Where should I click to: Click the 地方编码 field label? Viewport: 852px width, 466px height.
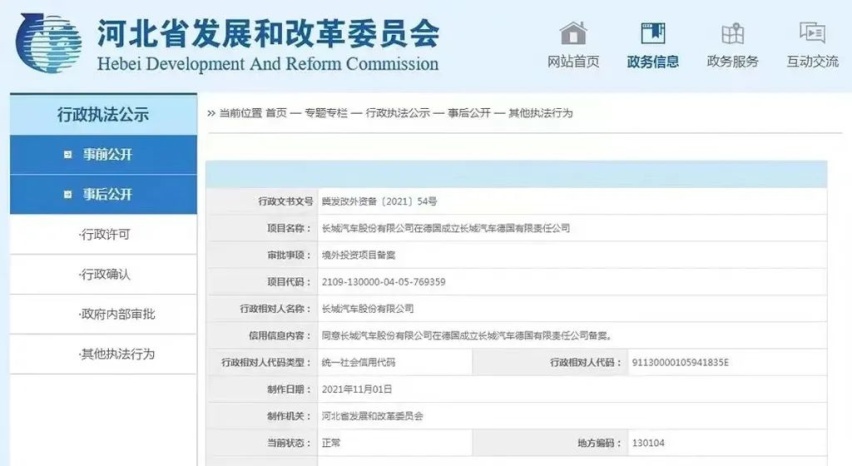(x=600, y=443)
